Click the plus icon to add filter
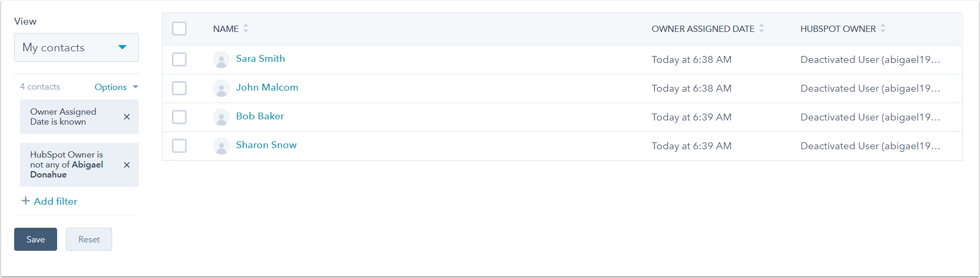Screen dimensions: 980x278 point(25,201)
